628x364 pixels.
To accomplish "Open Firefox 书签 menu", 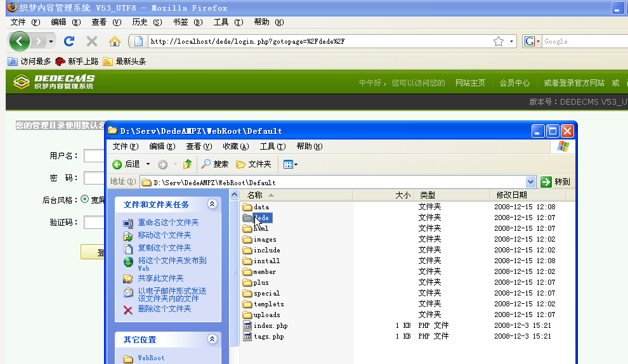I will click(187, 22).
